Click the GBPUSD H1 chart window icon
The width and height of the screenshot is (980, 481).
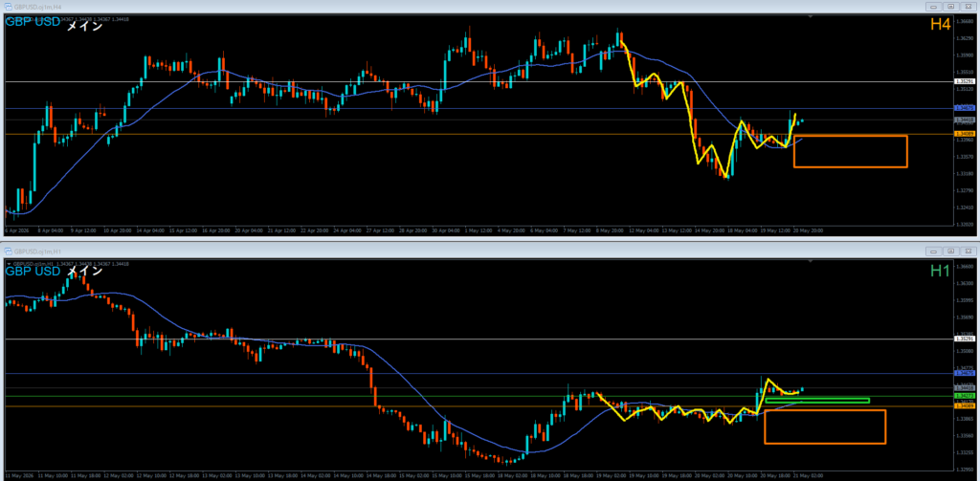pyautogui.click(x=9, y=251)
